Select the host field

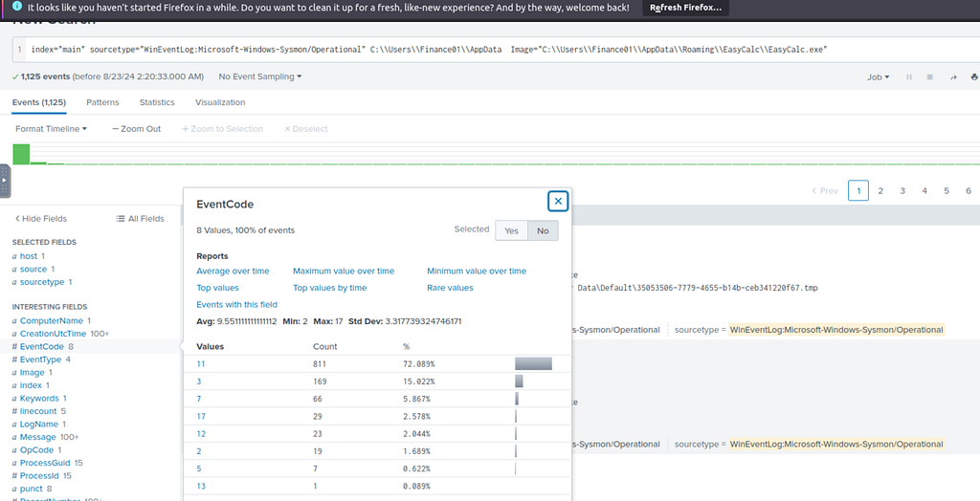click(29, 256)
